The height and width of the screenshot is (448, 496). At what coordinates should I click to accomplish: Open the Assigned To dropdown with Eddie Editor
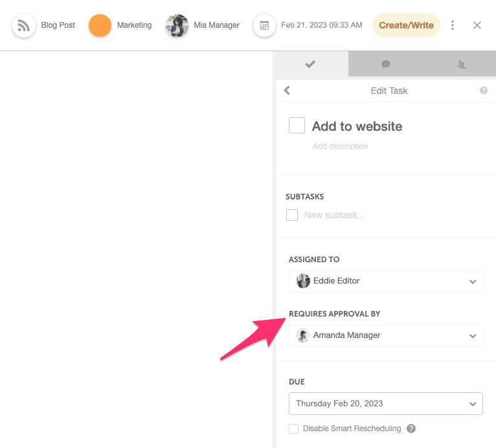click(x=386, y=281)
